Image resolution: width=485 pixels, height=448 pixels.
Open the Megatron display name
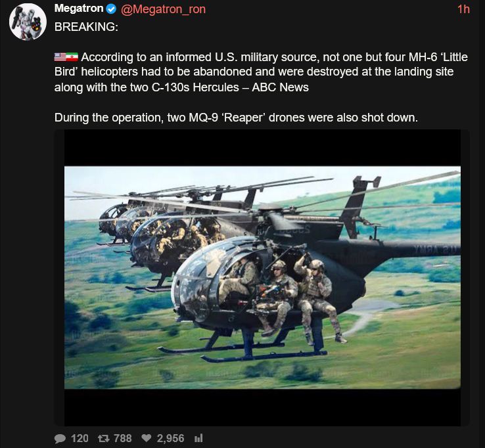pos(79,9)
